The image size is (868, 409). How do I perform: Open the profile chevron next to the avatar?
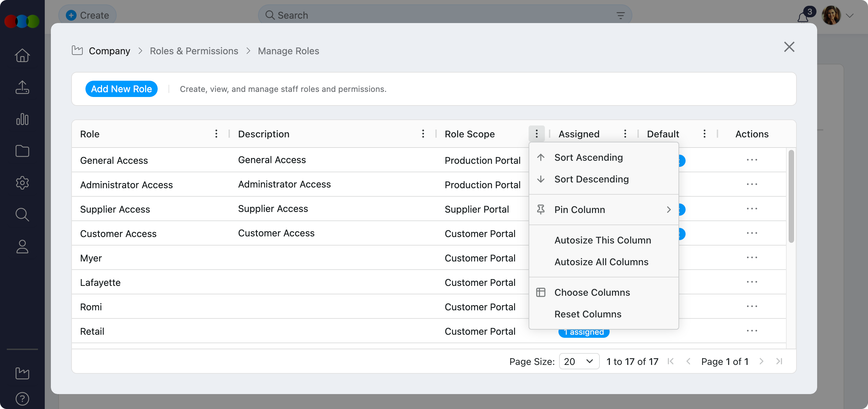[850, 15]
